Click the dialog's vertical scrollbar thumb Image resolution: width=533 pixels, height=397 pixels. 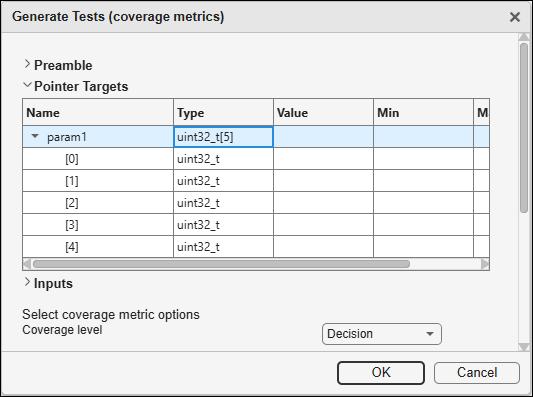(x=524, y=128)
